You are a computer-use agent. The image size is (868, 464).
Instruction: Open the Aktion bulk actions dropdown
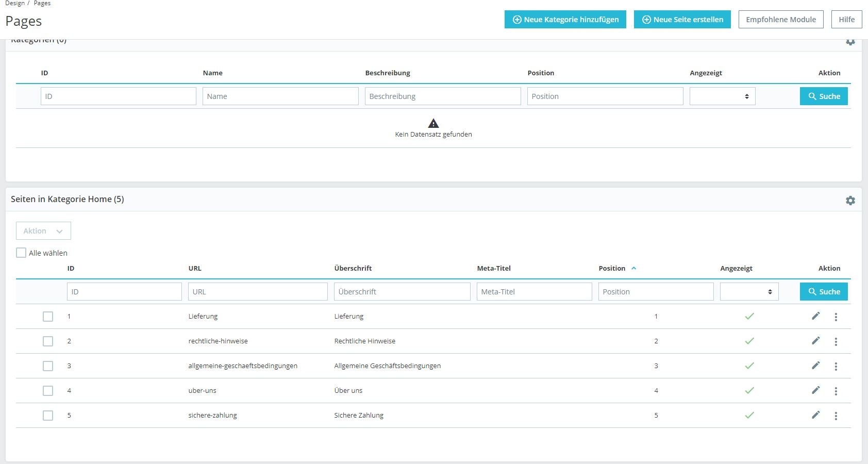click(43, 231)
